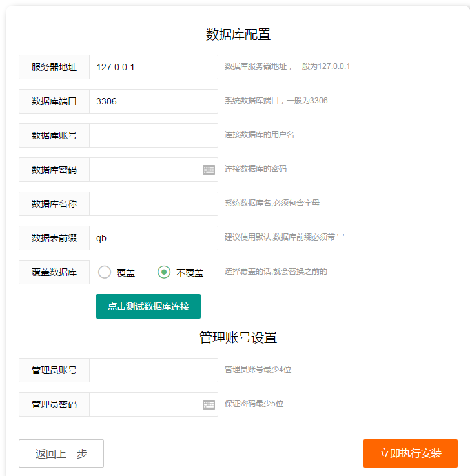This screenshot has width=470, height=476.
Task: Click 返回上一步 button
Action: (x=61, y=453)
